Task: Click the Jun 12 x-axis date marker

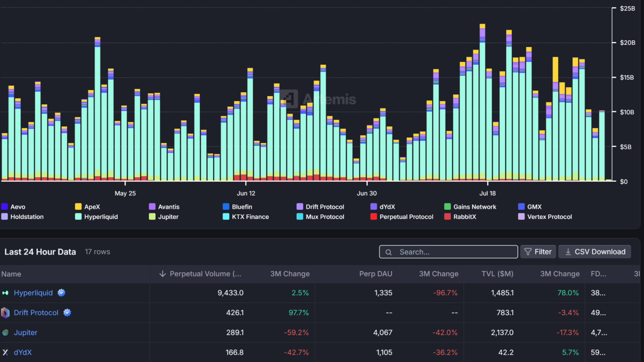Action: point(246,193)
